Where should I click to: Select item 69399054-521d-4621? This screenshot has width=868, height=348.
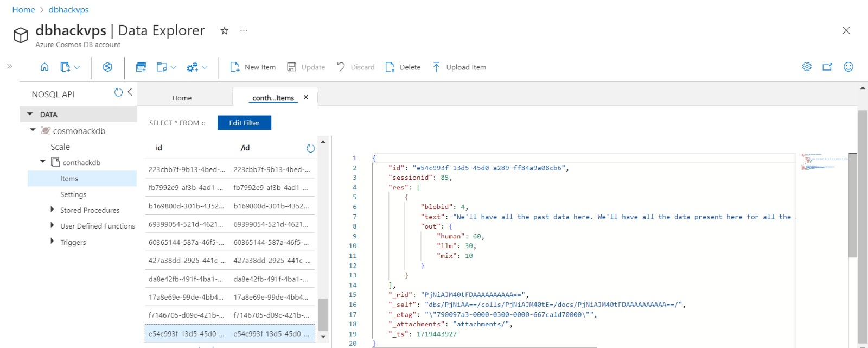tap(229, 224)
